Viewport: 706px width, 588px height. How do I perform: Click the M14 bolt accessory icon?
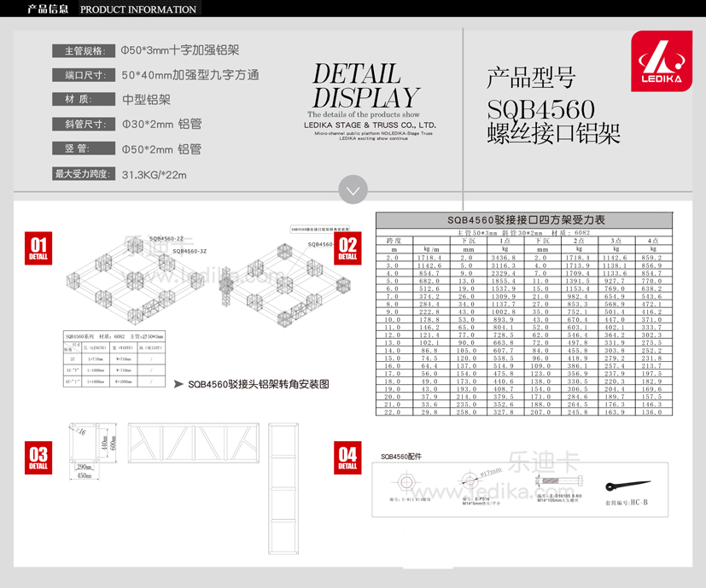coord(558,481)
